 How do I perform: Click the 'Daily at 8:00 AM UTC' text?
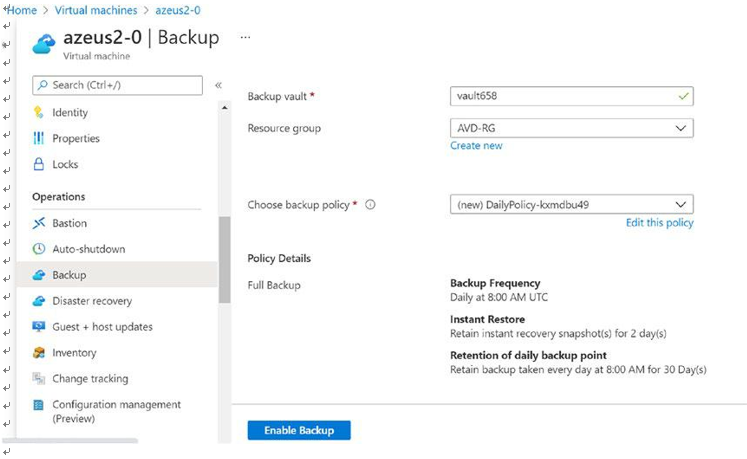pos(499,297)
